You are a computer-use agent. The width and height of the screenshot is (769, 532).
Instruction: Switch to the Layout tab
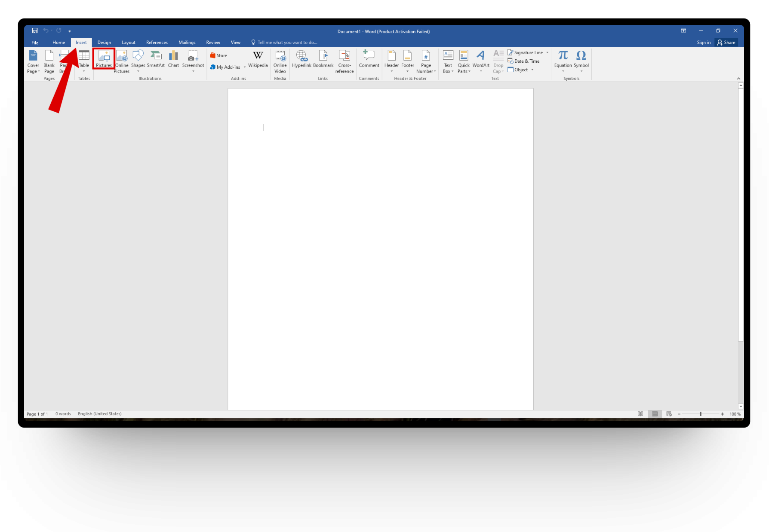pyautogui.click(x=129, y=43)
